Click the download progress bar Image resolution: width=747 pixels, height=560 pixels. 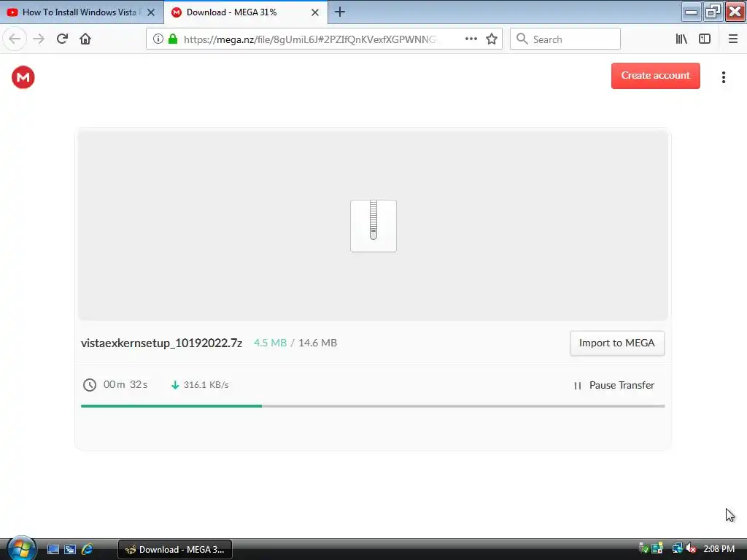coord(373,406)
